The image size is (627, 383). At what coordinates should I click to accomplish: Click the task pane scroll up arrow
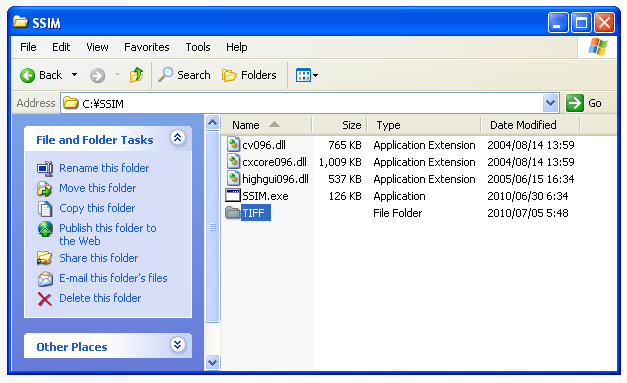pyautogui.click(x=212, y=122)
